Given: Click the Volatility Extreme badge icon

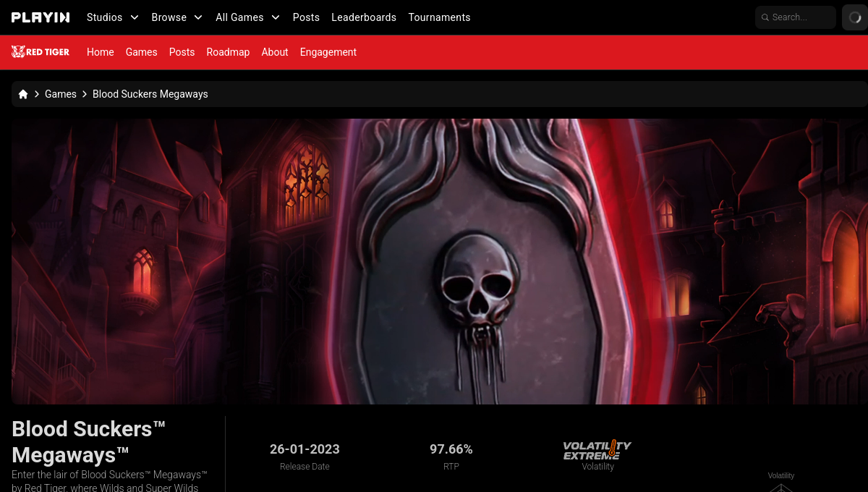Looking at the screenshot, I should click(x=597, y=449).
